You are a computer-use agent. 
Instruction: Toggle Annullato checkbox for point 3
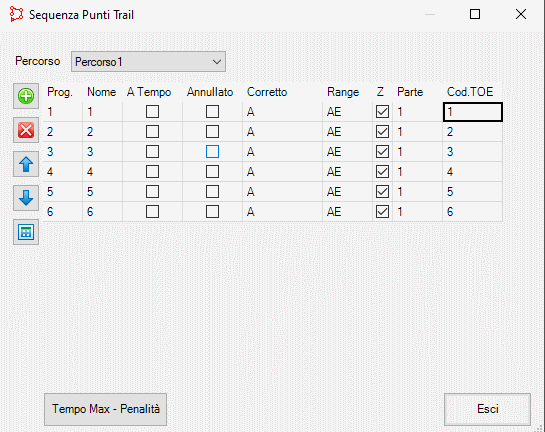pos(212,152)
